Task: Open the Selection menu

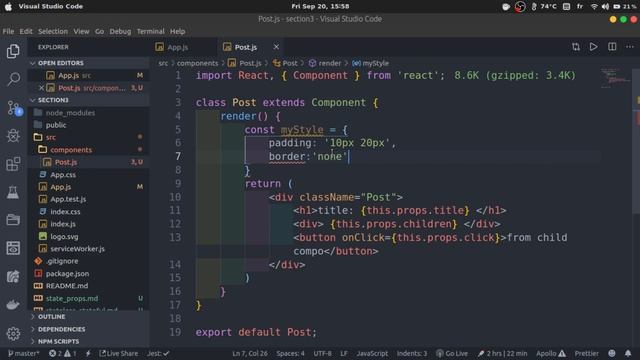Action: 53,31
